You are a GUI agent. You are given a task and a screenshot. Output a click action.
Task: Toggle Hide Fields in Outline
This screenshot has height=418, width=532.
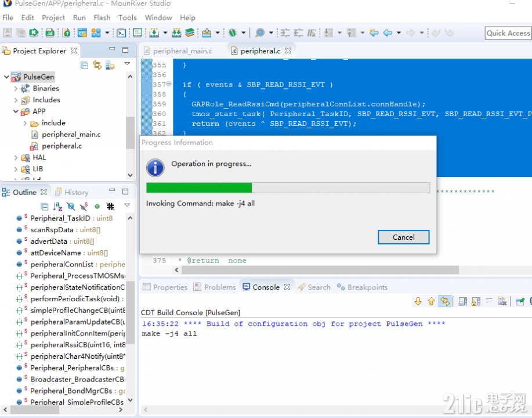coord(71,207)
